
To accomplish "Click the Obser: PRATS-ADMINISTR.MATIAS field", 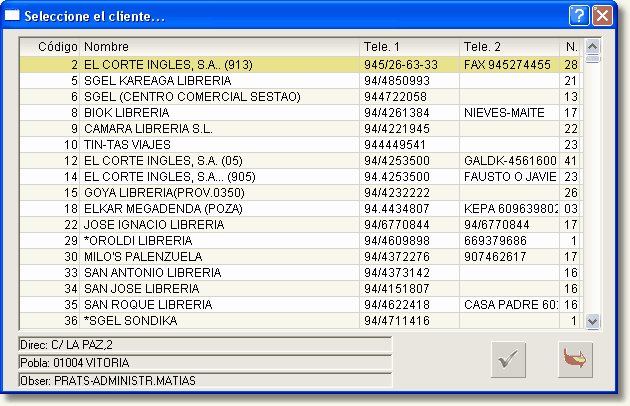I will (x=205, y=381).
